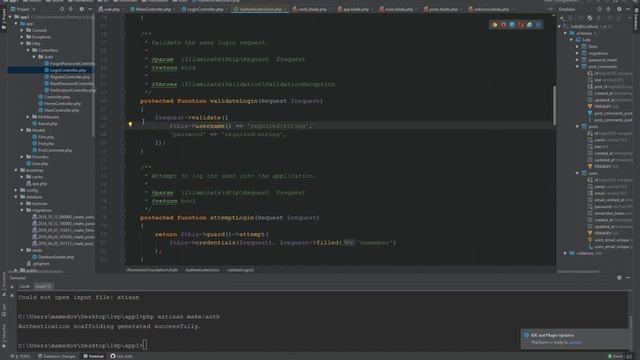Image resolution: width=640 pixels, height=360 pixels.
Task: Select HomeController.php in project tree
Action: pos(62,104)
